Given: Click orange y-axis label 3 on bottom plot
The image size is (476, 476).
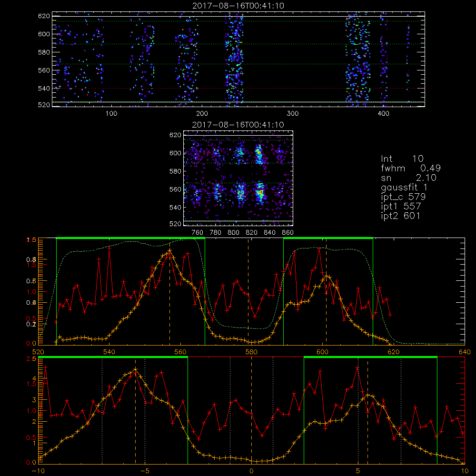Looking at the screenshot, I should 34,400.
